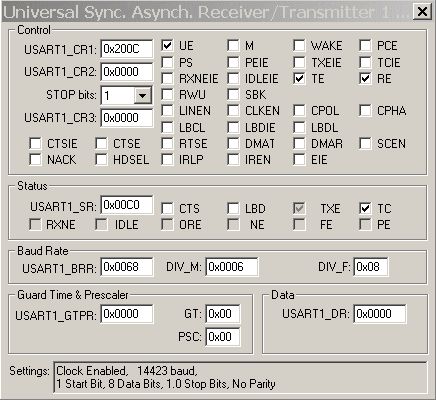Click the DIV_M mantissa field
The image size is (436, 400).
[x=232, y=267]
